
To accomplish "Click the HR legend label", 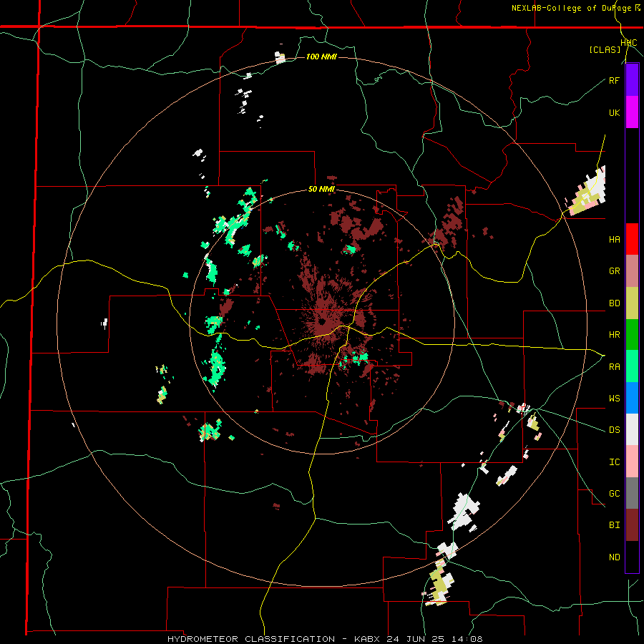I will tap(614, 335).
